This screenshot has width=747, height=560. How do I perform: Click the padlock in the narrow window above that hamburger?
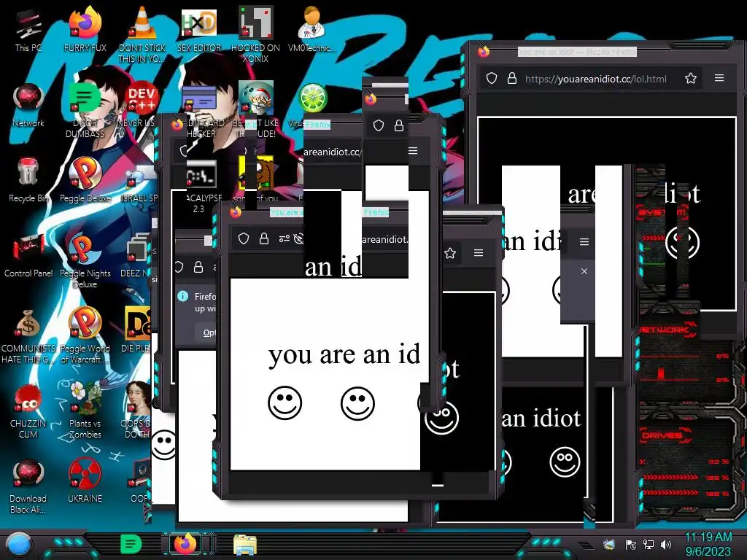399,125
